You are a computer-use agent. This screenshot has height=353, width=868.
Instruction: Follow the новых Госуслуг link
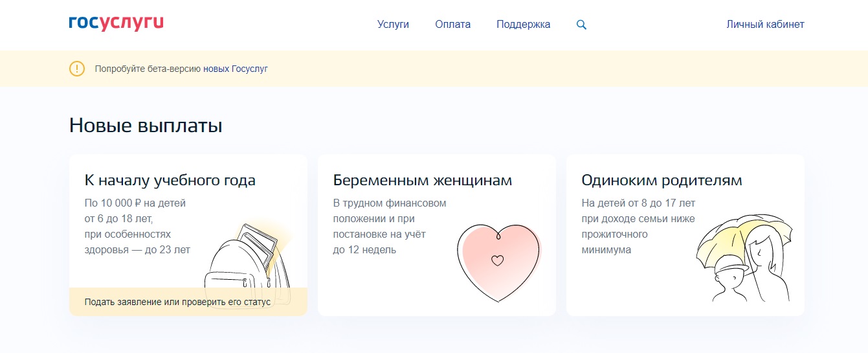(236, 68)
